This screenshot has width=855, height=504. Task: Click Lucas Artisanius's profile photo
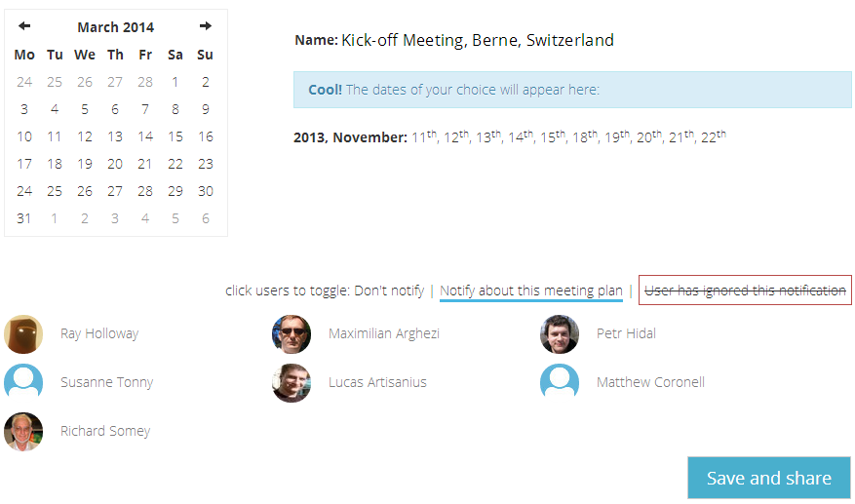coord(291,383)
